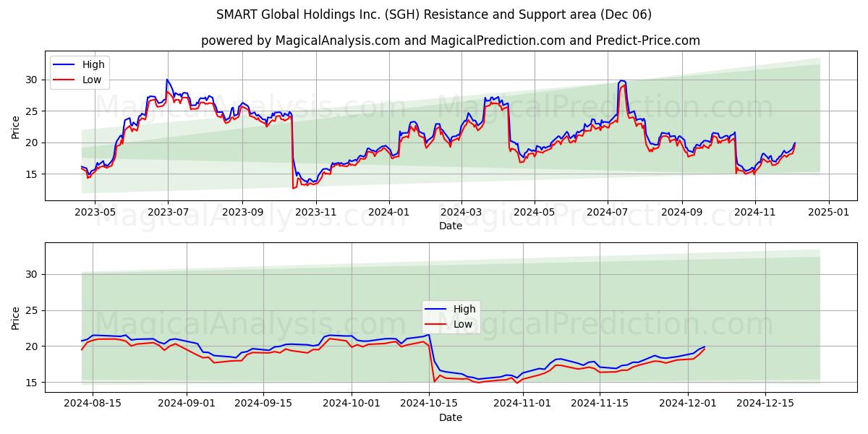
Task: Click the bottom chart's '25' y-axis tick
Action: (x=33, y=310)
